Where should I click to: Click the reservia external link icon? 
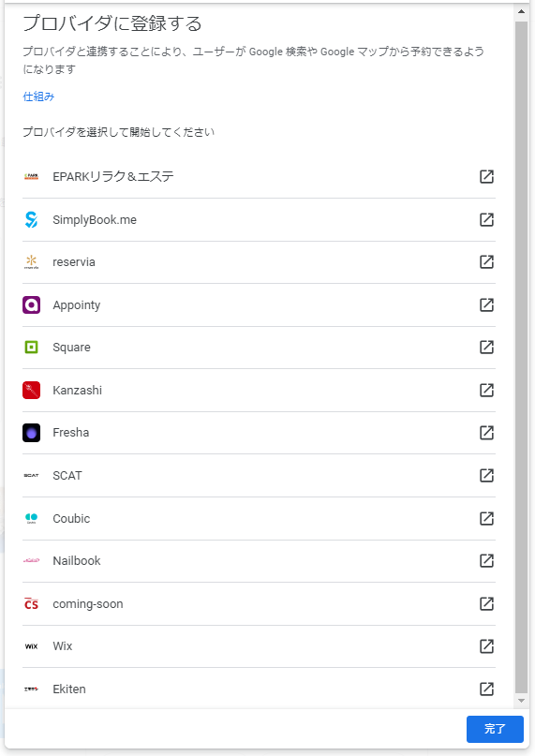click(486, 261)
